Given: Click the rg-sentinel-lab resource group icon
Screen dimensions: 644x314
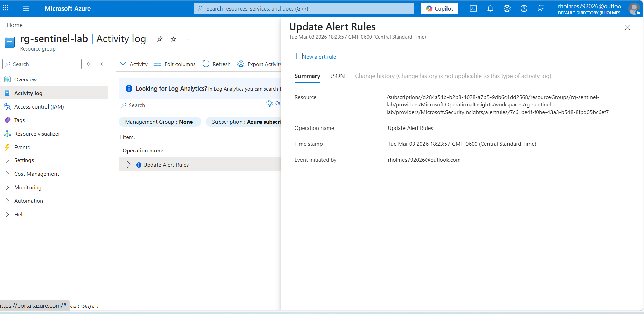Looking at the screenshot, I should point(10,43).
